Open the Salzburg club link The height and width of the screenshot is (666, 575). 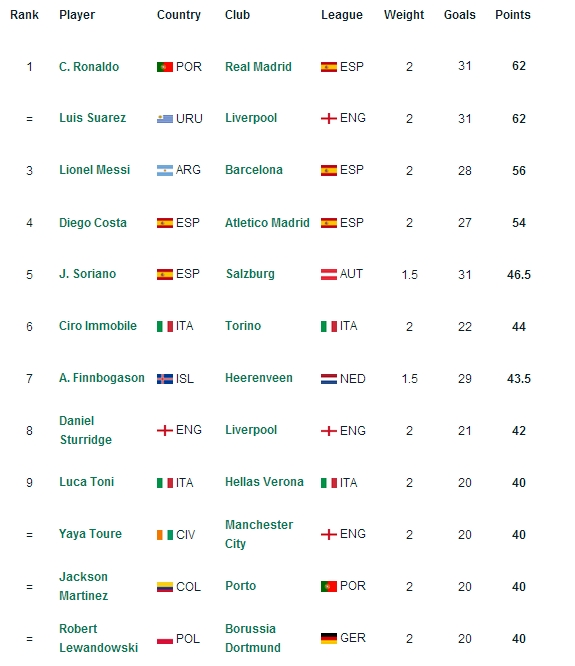[x=250, y=274]
